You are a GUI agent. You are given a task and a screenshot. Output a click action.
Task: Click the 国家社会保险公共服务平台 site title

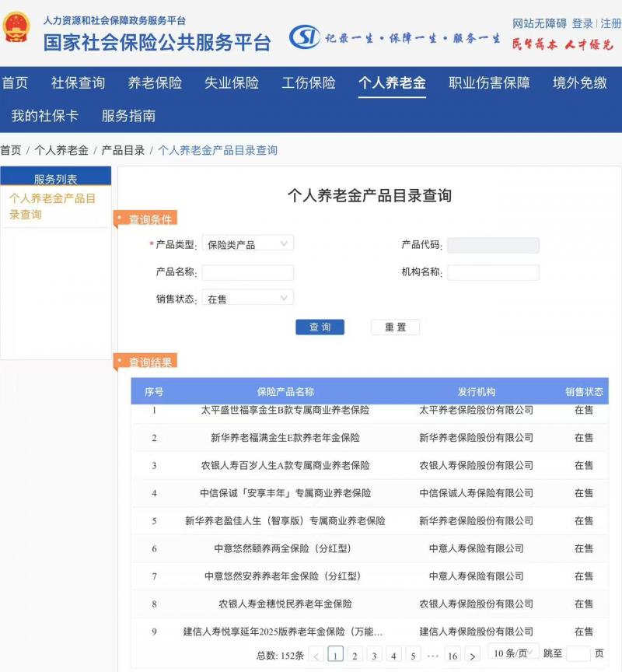[157, 43]
